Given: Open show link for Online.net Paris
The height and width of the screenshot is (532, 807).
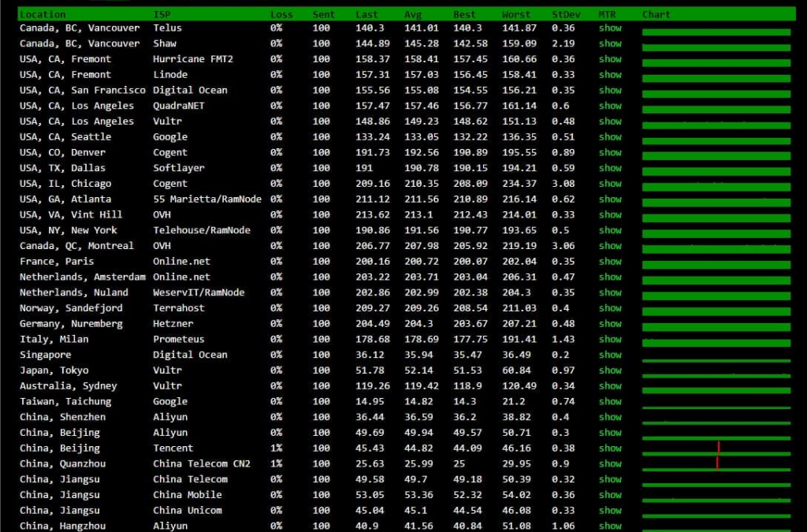Looking at the screenshot, I should [x=610, y=262].
